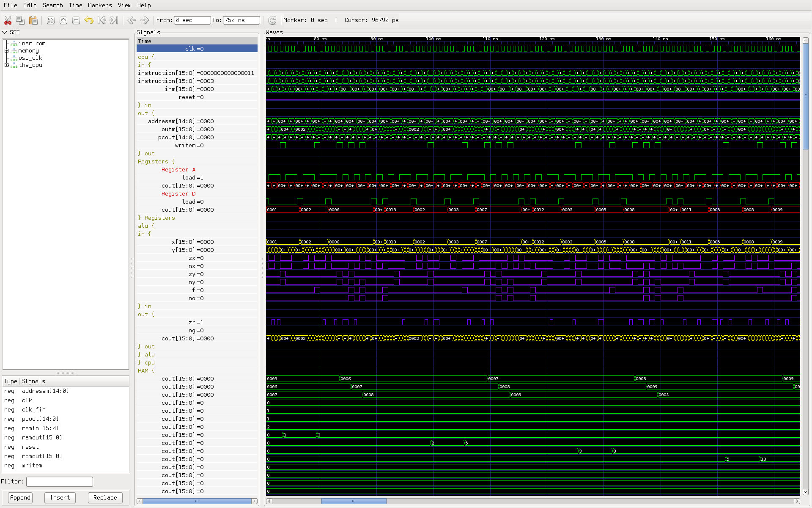
Task: Click Zoom Fit to show full waveform
Action: [x=51, y=20]
